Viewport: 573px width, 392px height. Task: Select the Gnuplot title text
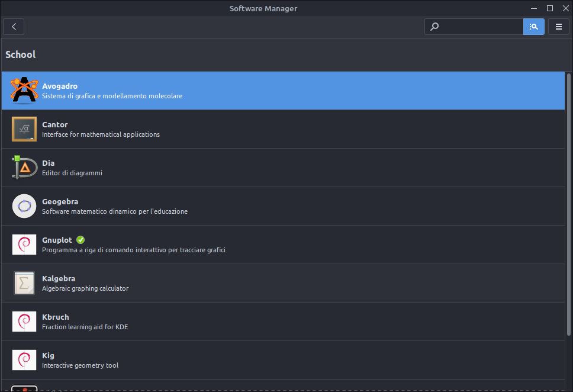tap(57, 240)
